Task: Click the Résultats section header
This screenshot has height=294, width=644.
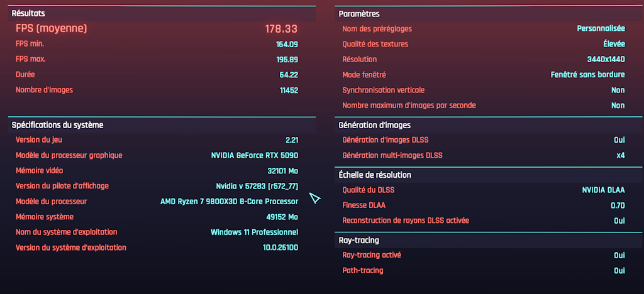Action: point(28,13)
